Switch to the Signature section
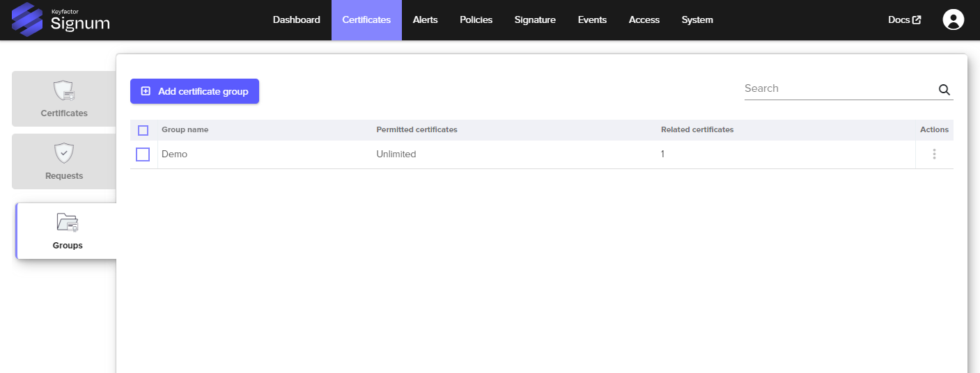The height and width of the screenshot is (373, 980). pyautogui.click(x=535, y=19)
